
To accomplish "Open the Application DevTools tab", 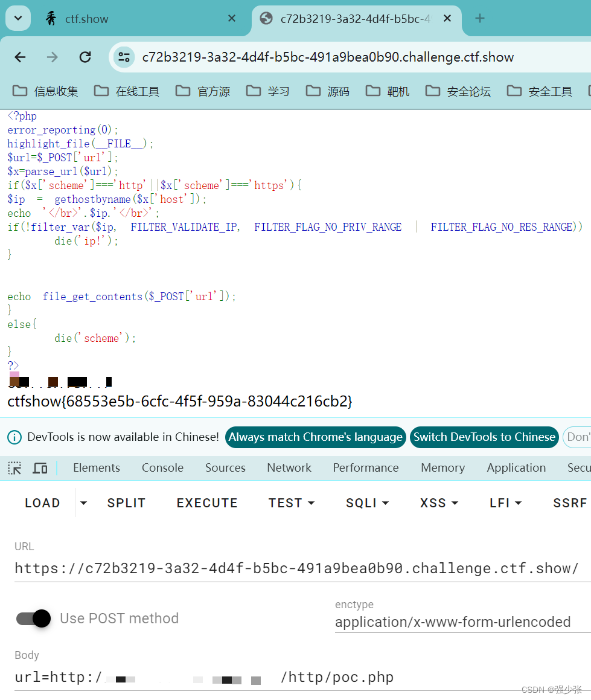I will coord(517,468).
